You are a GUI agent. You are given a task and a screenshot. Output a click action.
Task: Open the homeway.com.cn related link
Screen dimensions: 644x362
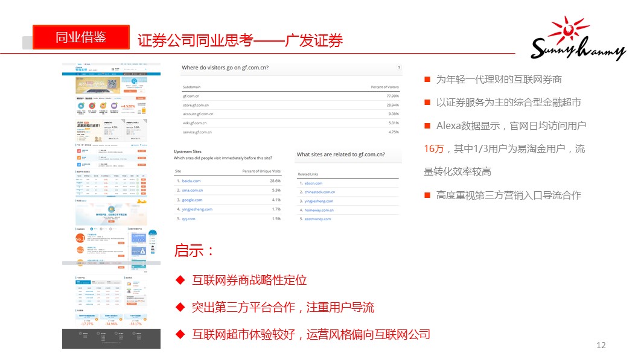coord(319,210)
